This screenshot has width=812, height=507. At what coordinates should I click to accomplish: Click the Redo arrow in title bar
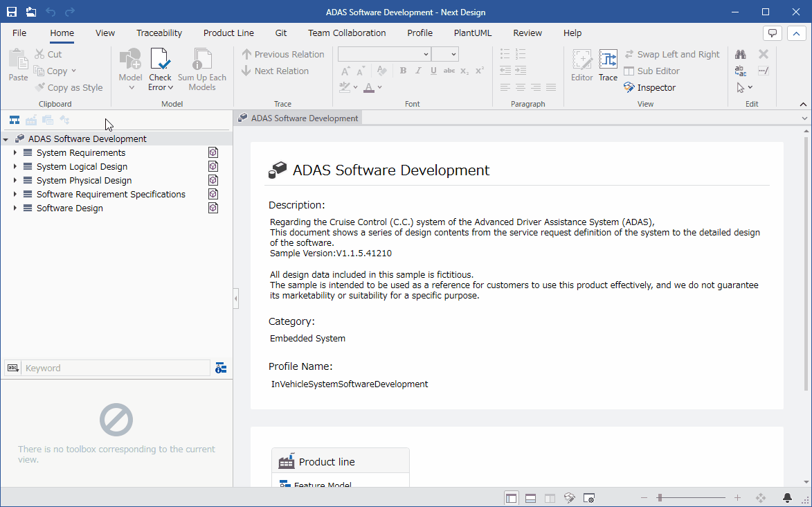pos(70,12)
